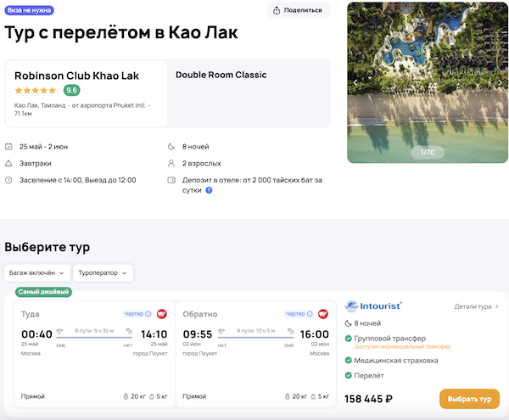Click the green check beside Групповой трансфер
This screenshot has height=420, width=509.
[349, 338]
